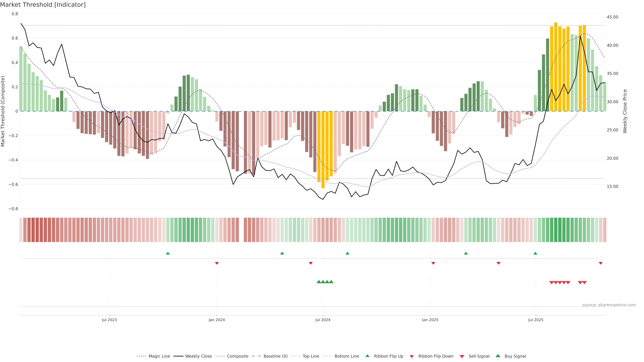Click the Jul 2023 axis label
The height and width of the screenshot is (362, 644).
[x=109, y=320]
